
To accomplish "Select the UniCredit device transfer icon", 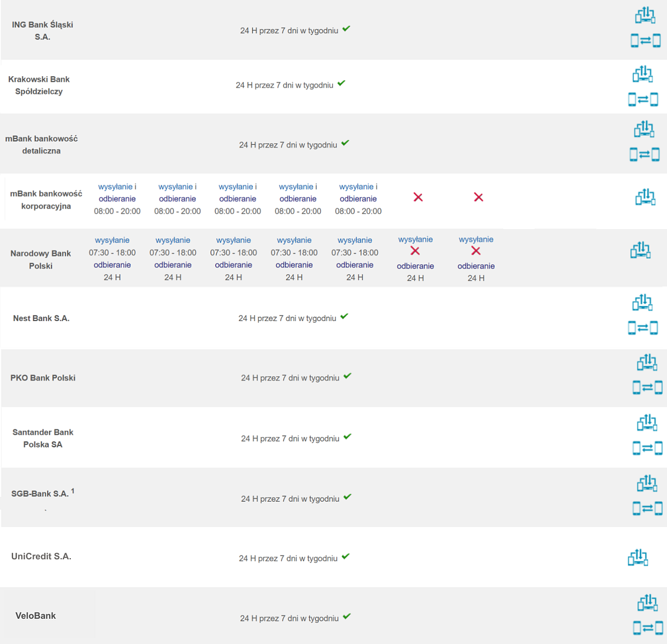I will click(638, 558).
